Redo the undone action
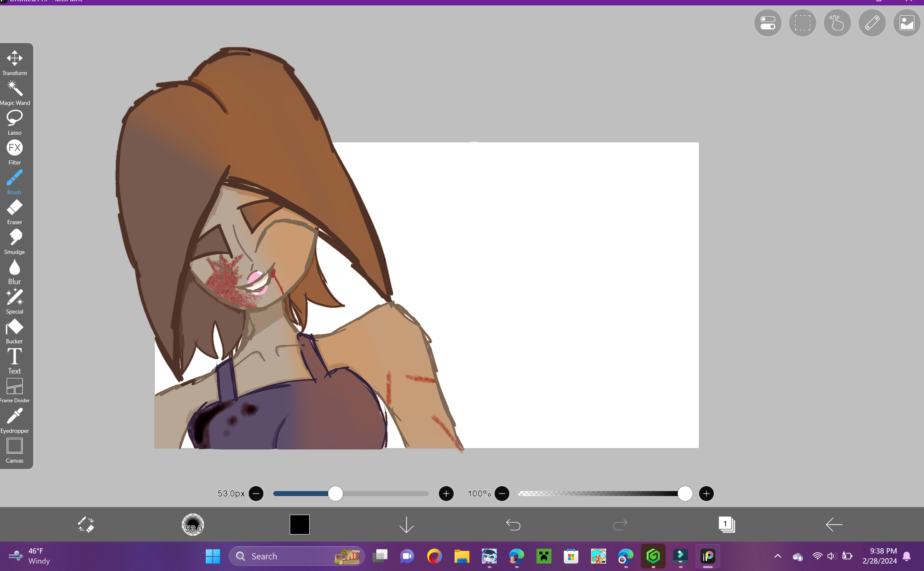Image resolution: width=924 pixels, height=571 pixels. coord(619,524)
